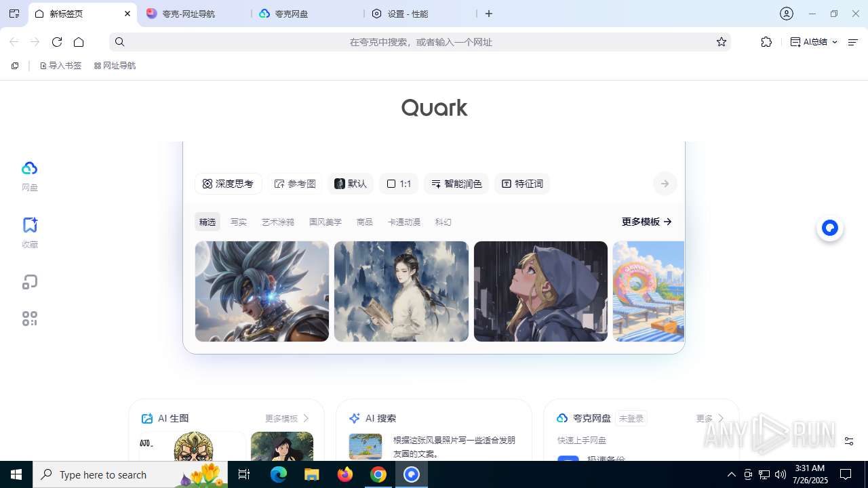The image size is (868, 488).
Task: Open the 默认 style dropdown
Action: (x=351, y=184)
